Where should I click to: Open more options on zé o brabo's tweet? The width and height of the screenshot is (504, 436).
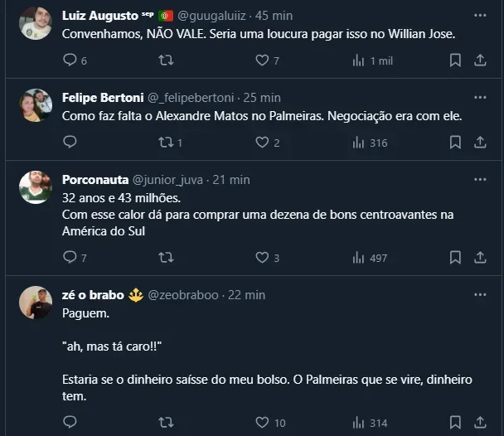pos(480,294)
